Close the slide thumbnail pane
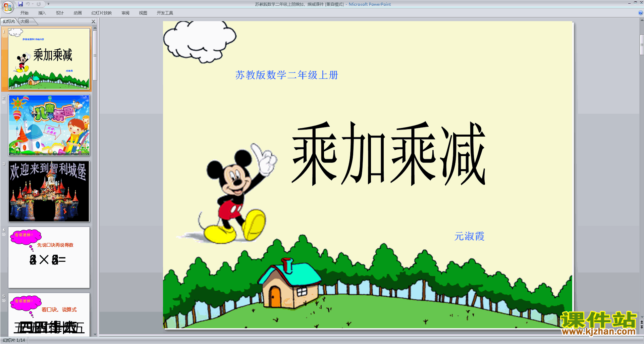644x344 pixels. pyautogui.click(x=94, y=21)
